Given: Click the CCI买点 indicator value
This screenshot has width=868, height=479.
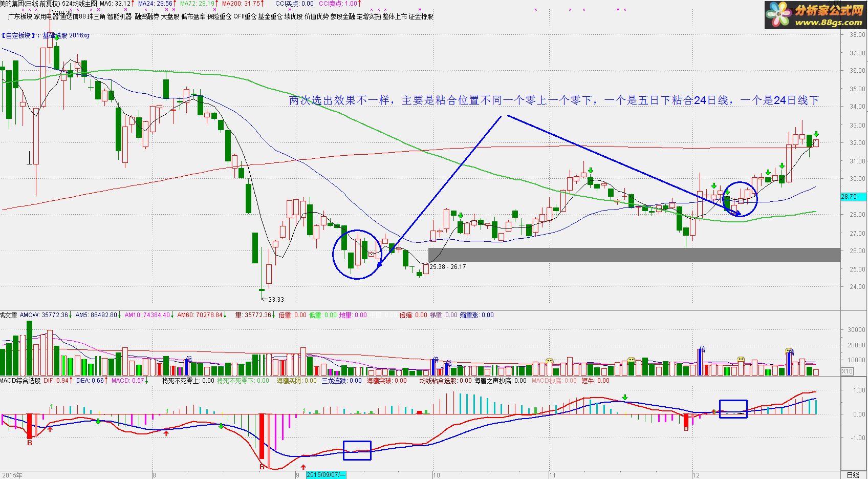Looking at the screenshot, I should pos(294,4).
